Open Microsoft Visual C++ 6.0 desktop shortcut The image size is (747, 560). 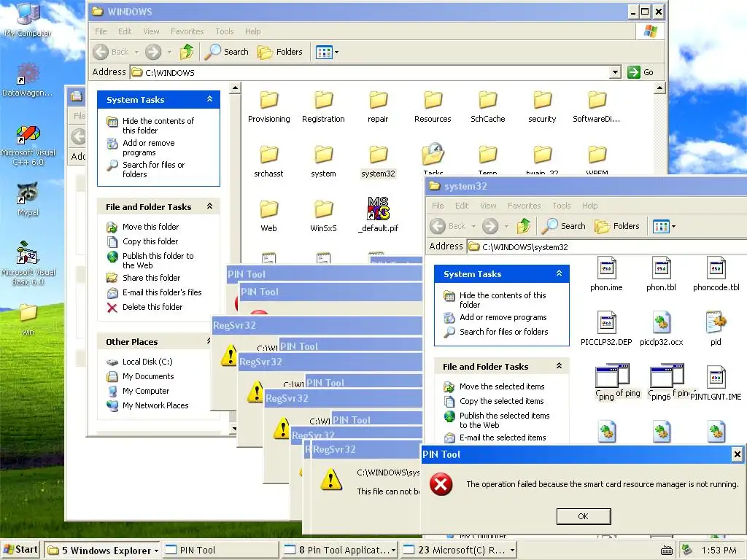pyautogui.click(x=28, y=134)
